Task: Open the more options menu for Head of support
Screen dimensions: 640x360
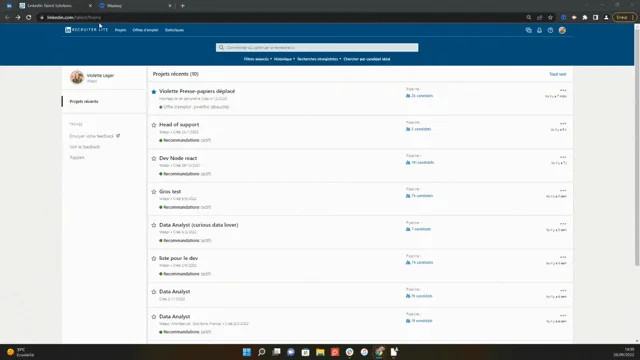Action: coord(563,124)
